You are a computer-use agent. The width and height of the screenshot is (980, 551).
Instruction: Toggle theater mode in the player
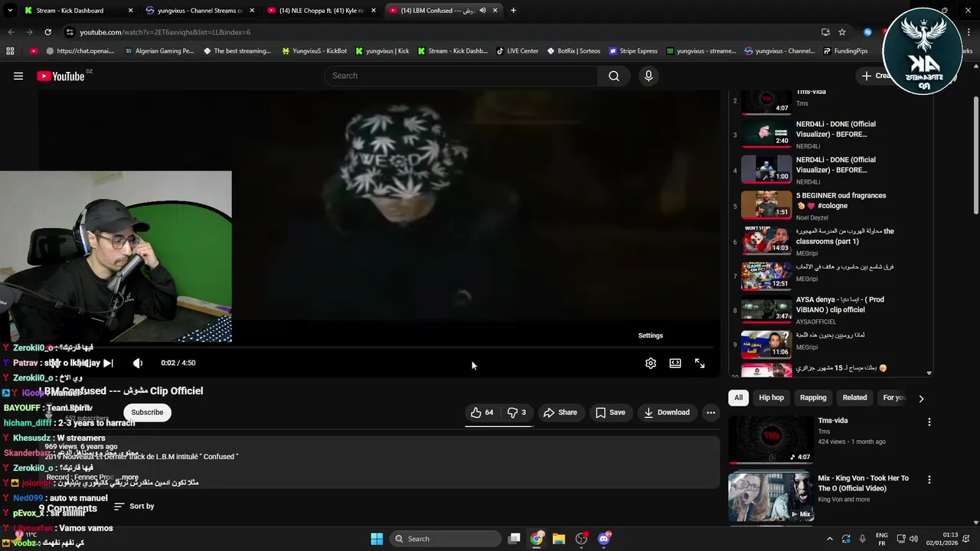point(675,364)
